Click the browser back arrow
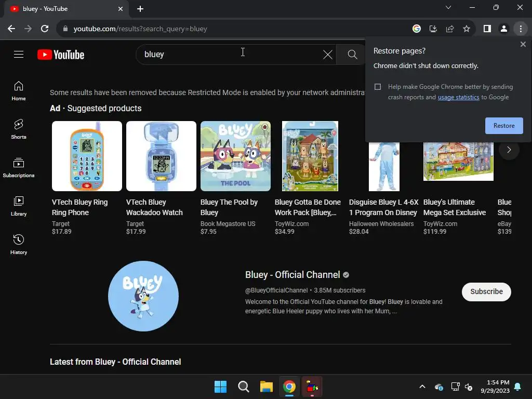 (11, 29)
